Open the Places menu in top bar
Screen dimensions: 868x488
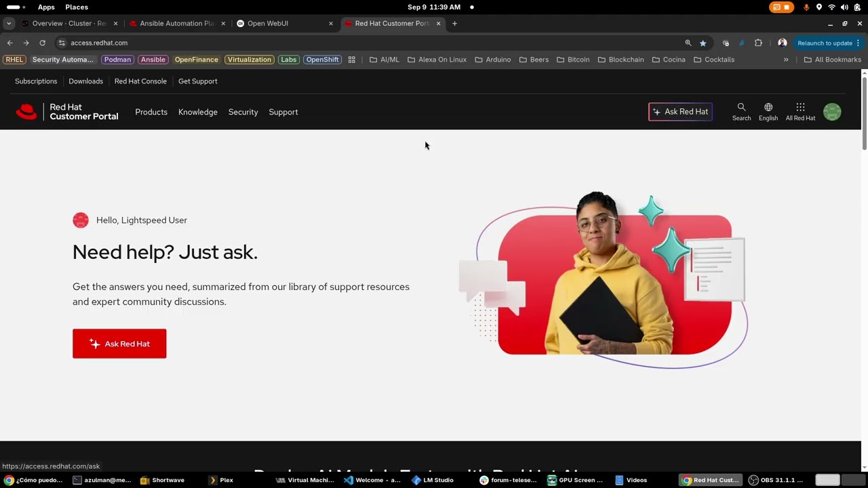pyautogui.click(x=77, y=7)
